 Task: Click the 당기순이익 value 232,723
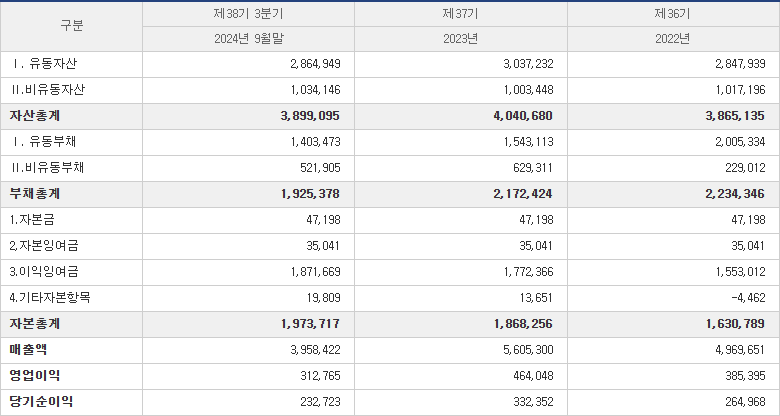coord(320,402)
